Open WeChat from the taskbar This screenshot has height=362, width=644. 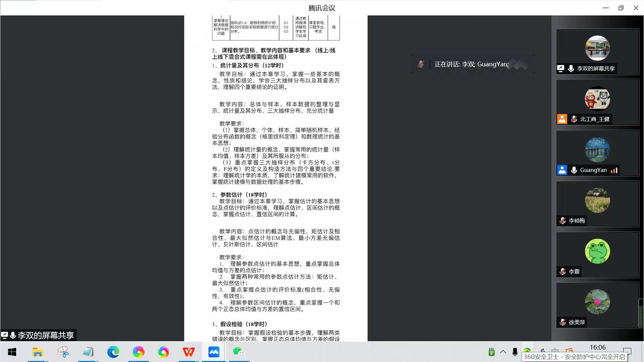pos(238,352)
